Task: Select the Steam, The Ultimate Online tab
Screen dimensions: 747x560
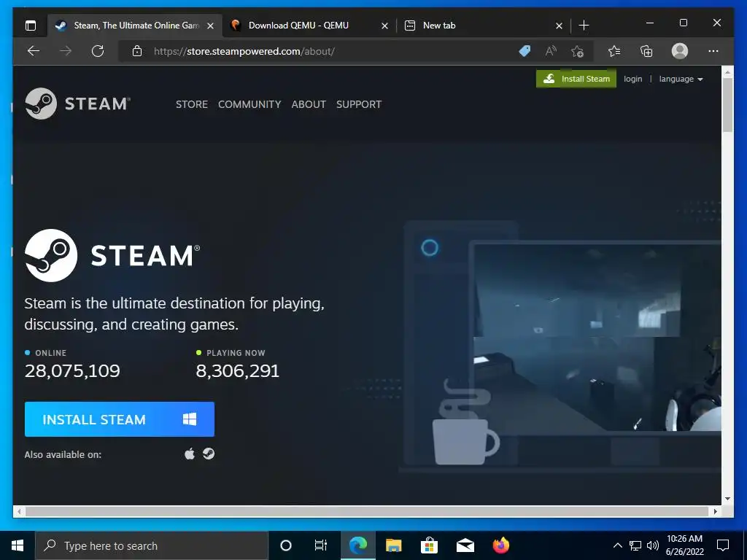Action: (x=135, y=26)
